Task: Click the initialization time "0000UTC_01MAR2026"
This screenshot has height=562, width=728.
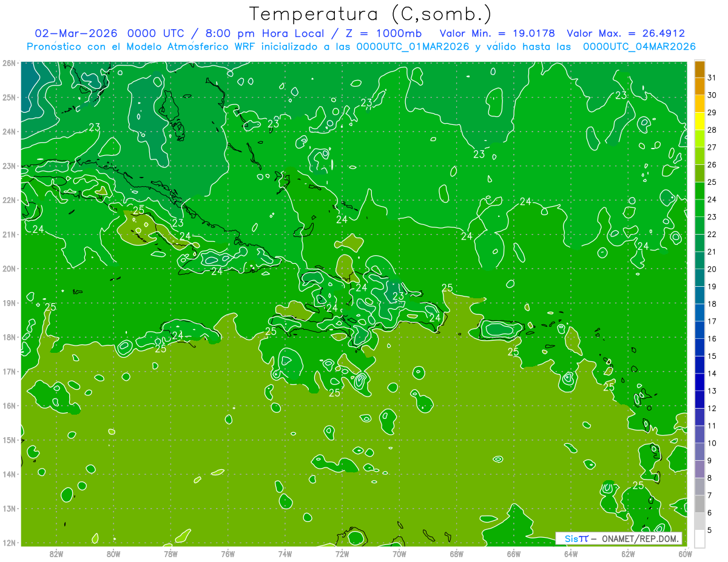Action: pos(413,47)
